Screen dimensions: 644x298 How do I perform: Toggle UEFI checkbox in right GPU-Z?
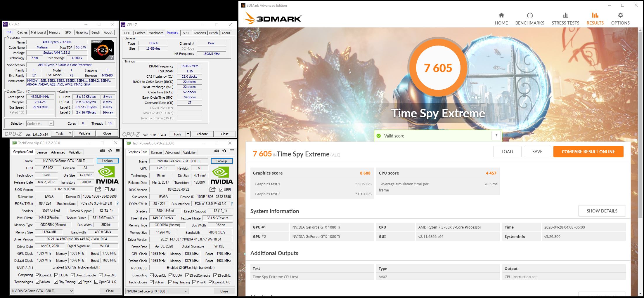[221, 189]
